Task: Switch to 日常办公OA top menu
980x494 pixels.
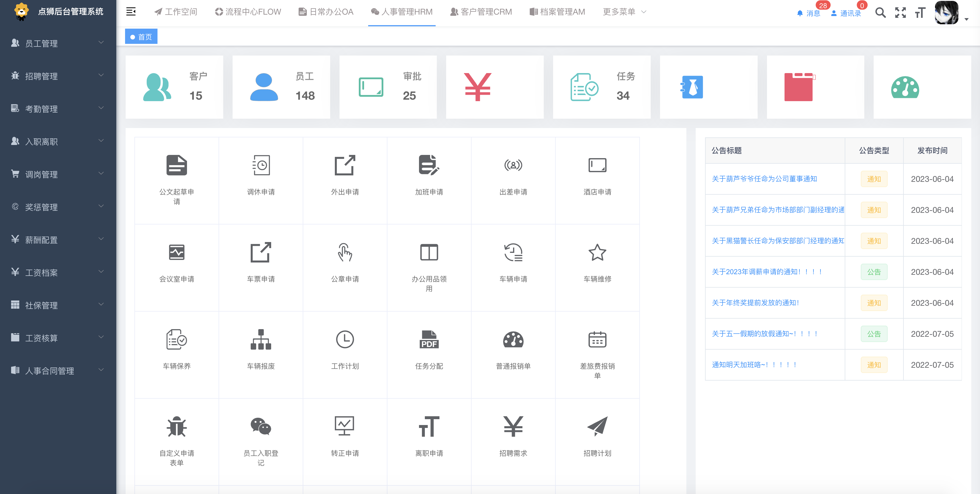Action: pos(326,12)
